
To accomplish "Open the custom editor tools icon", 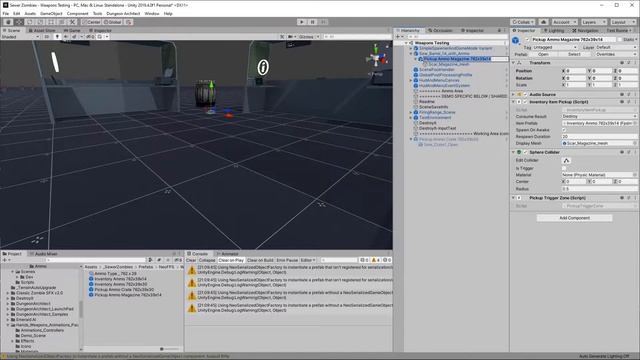I will (x=72, y=22).
